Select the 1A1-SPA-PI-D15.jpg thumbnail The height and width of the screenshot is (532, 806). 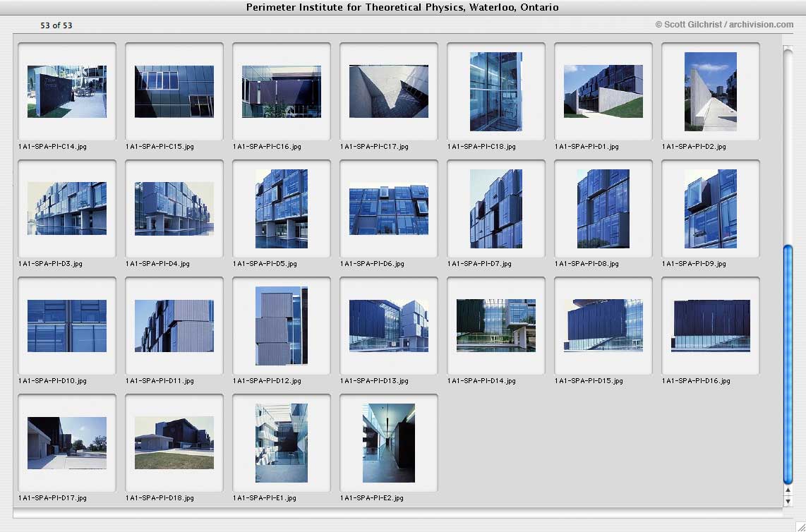[x=603, y=326]
